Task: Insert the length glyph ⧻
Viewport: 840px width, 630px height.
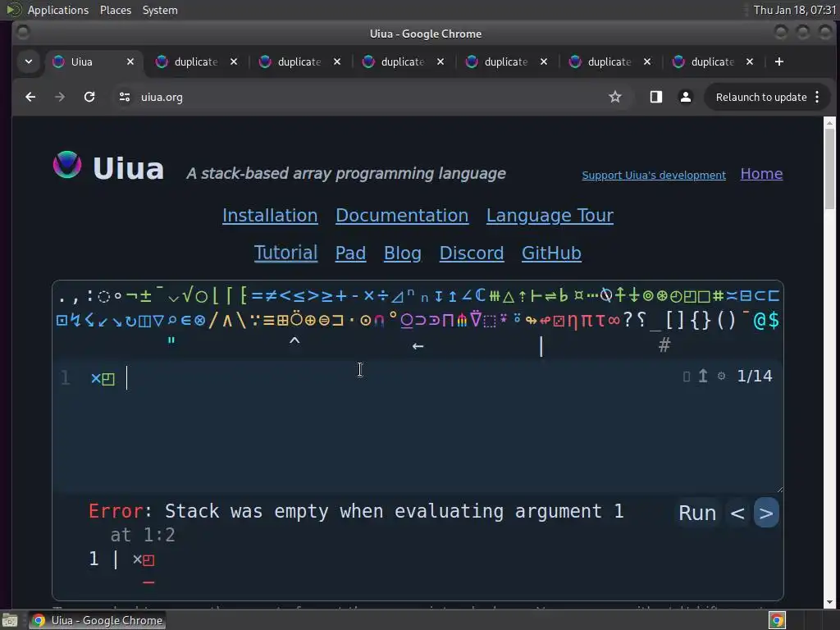Action: (x=495, y=295)
